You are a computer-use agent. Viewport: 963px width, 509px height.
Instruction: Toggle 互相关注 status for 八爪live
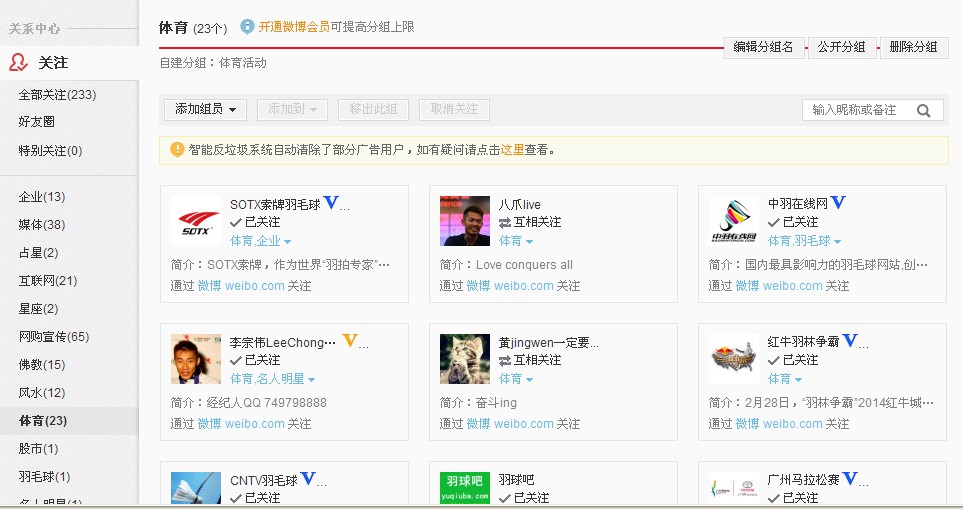tap(530, 222)
